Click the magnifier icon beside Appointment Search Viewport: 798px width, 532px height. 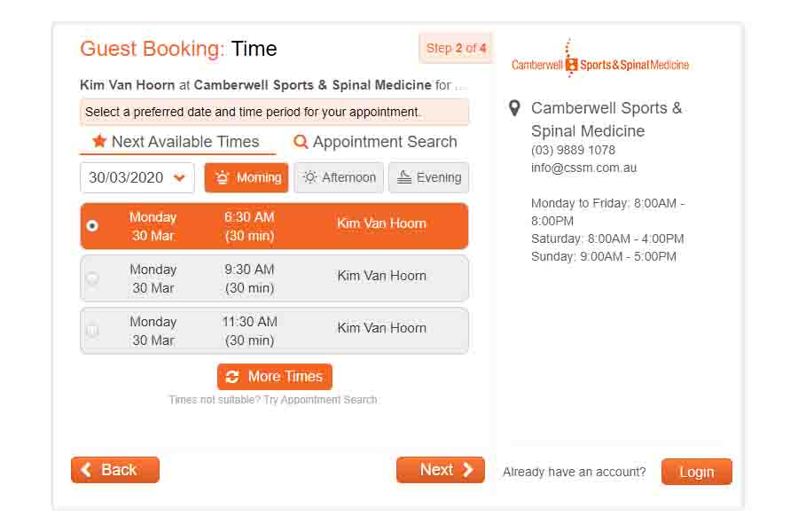(x=301, y=142)
